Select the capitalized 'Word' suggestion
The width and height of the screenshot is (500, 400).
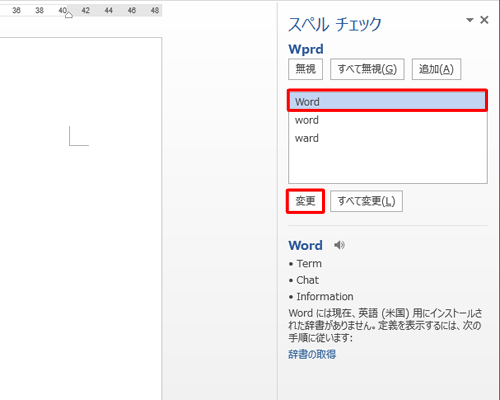coord(387,101)
